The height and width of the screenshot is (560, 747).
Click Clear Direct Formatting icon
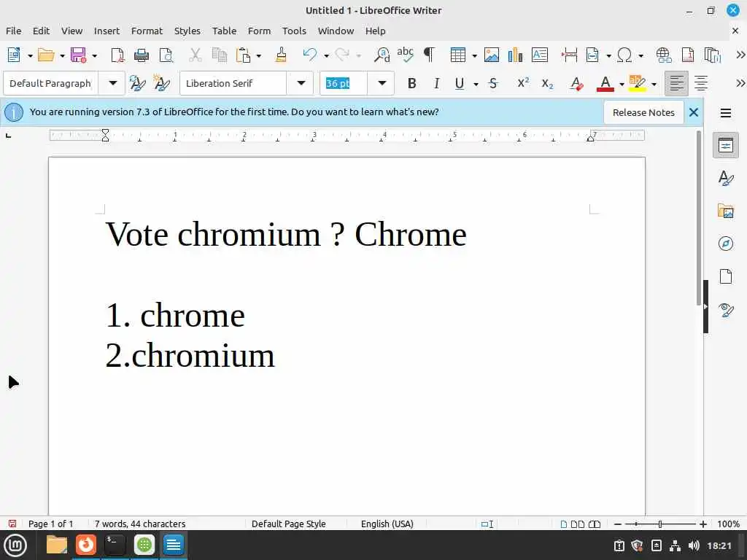click(x=576, y=84)
